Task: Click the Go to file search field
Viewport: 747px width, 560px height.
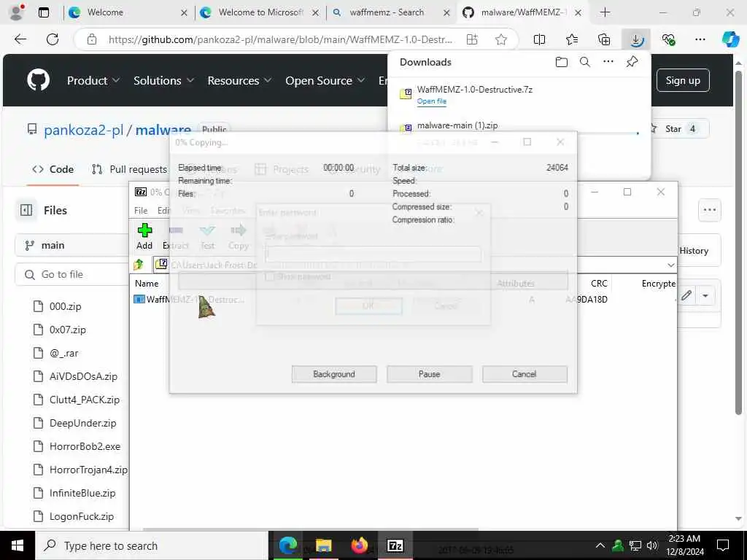Action: click(72, 274)
